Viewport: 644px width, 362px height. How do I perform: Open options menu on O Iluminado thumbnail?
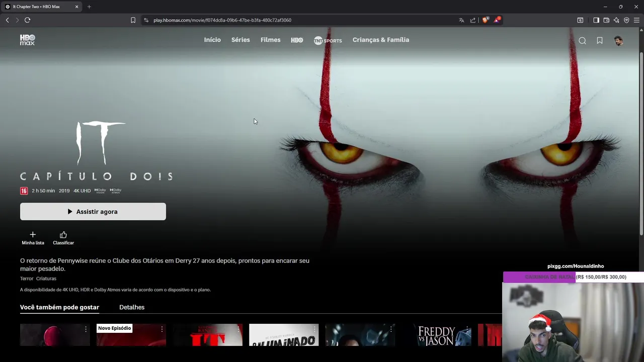click(x=314, y=329)
